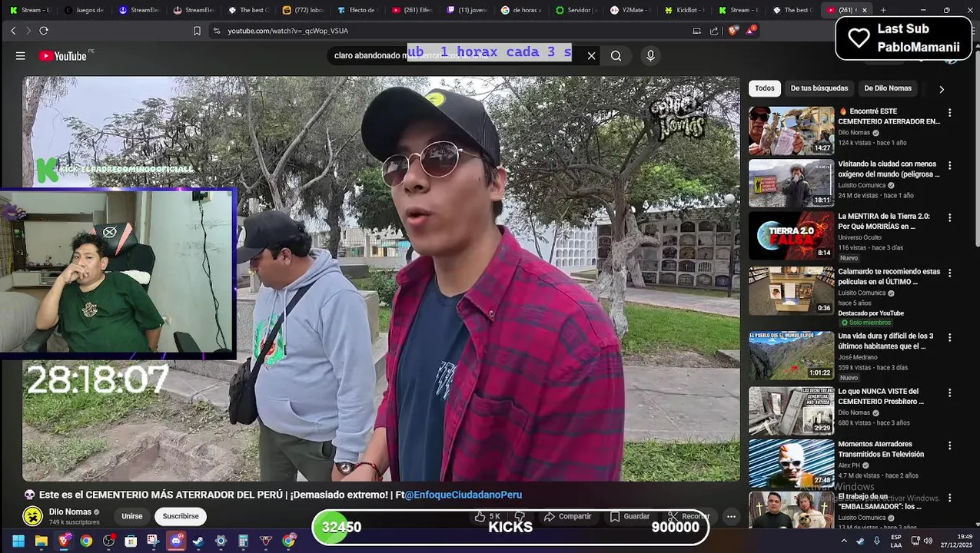Open options for Calamardo te recomiendo video
The image size is (980, 553).
pyautogui.click(x=949, y=273)
